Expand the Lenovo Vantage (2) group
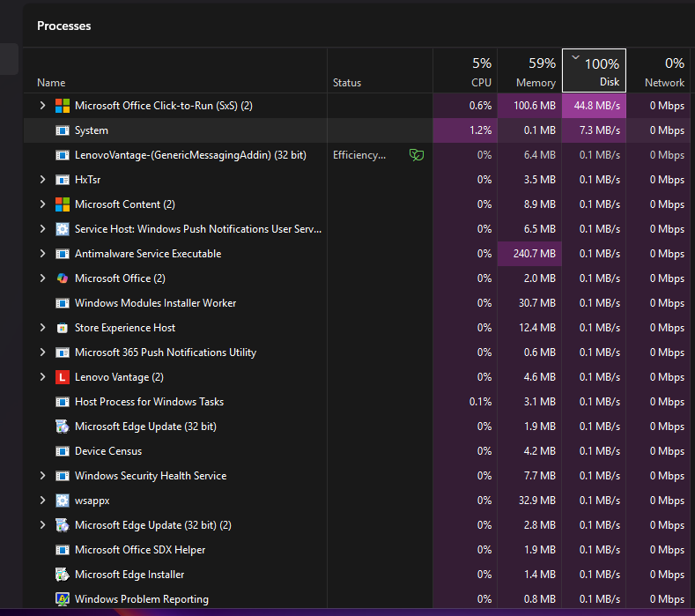This screenshot has width=695, height=616. click(x=42, y=377)
